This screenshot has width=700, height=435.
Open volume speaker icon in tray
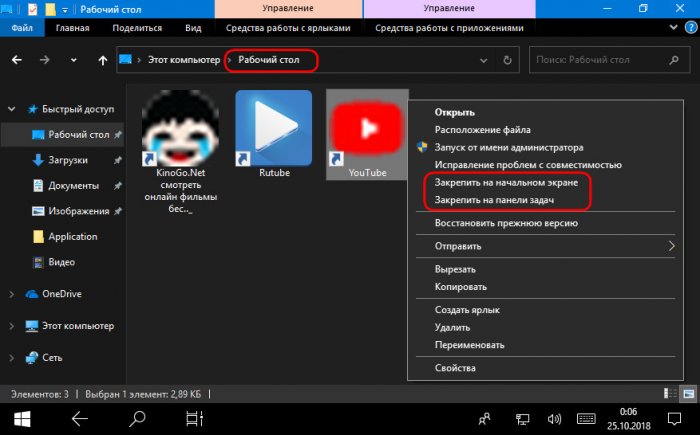point(554,419)
